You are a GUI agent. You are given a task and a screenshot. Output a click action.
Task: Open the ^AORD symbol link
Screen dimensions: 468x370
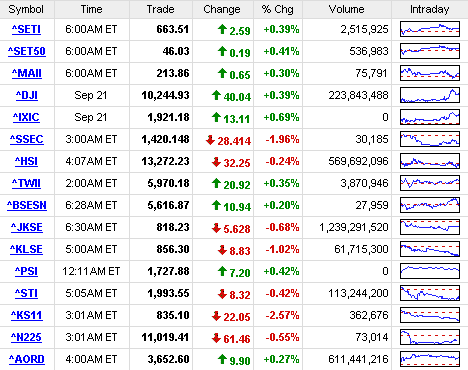[x=27, y=360]
